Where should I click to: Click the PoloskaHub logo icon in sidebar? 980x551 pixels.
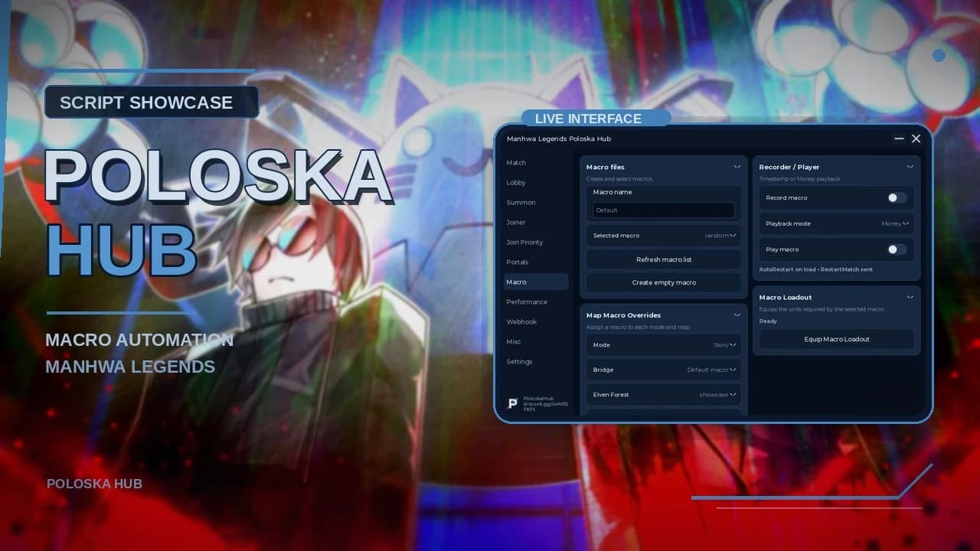pos(512,404)
